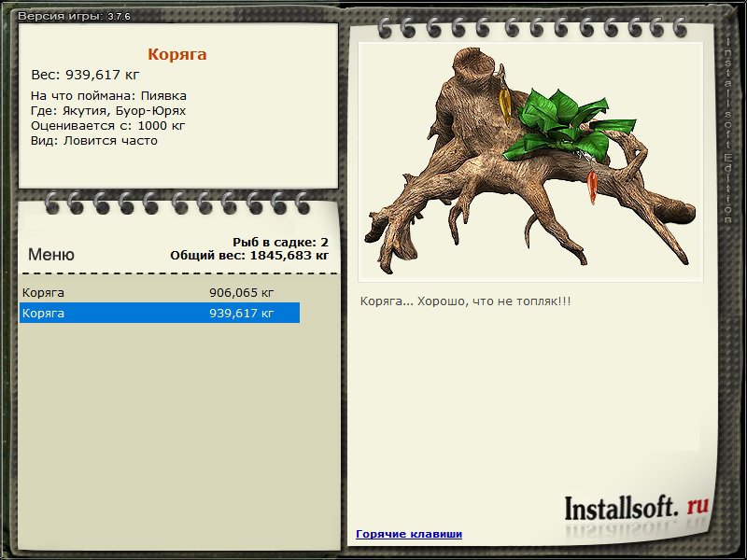Click the Коряга snag picture

coord(530,161)
